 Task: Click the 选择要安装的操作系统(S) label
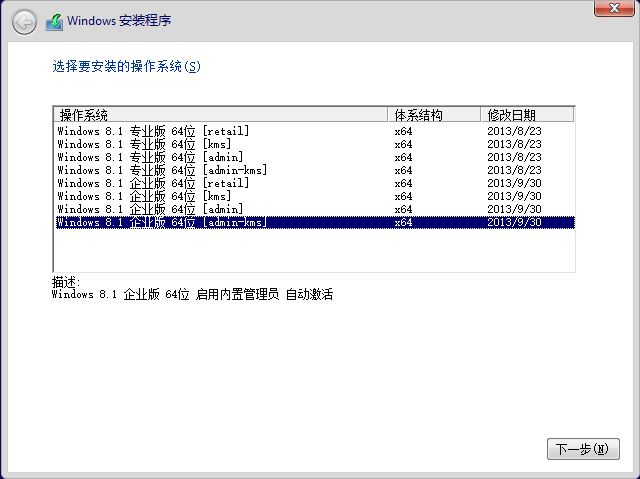click(127, 66)
